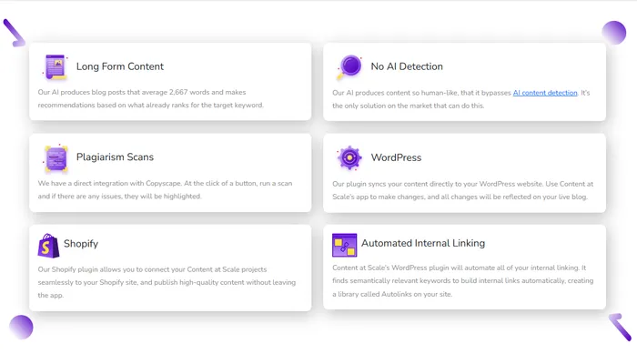Select the Long Form Content heading

tap(120, 66)
